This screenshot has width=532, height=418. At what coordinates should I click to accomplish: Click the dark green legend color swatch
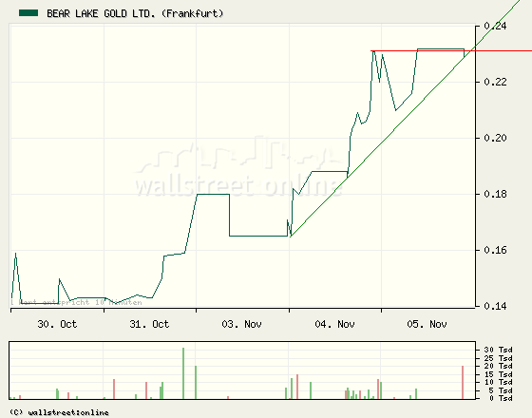[x=28, y=13]
